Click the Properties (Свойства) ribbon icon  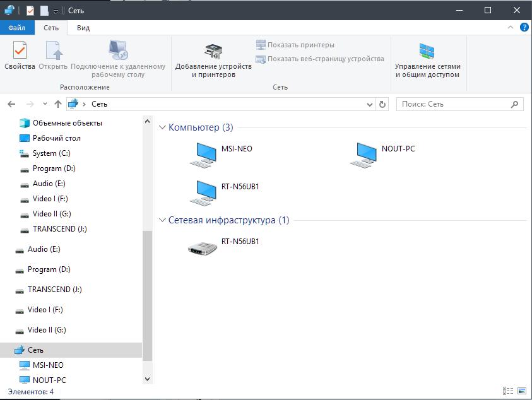[20, 56]
